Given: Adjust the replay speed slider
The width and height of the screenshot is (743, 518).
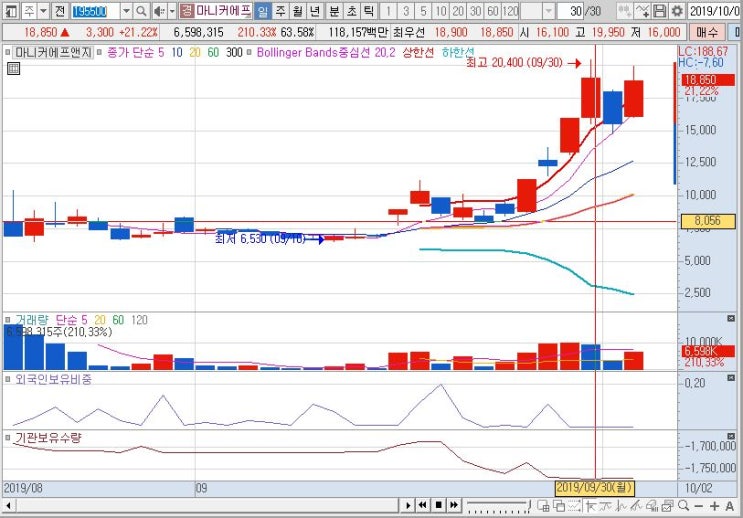Looking at the screenshot, I should (498, 506).
